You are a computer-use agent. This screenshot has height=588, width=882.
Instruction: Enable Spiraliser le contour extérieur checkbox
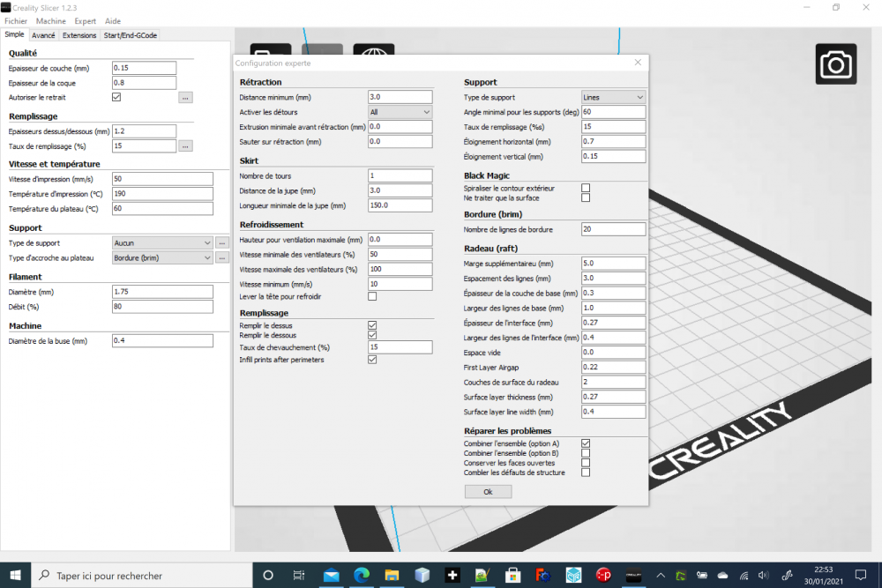click(x=586, y=189)
